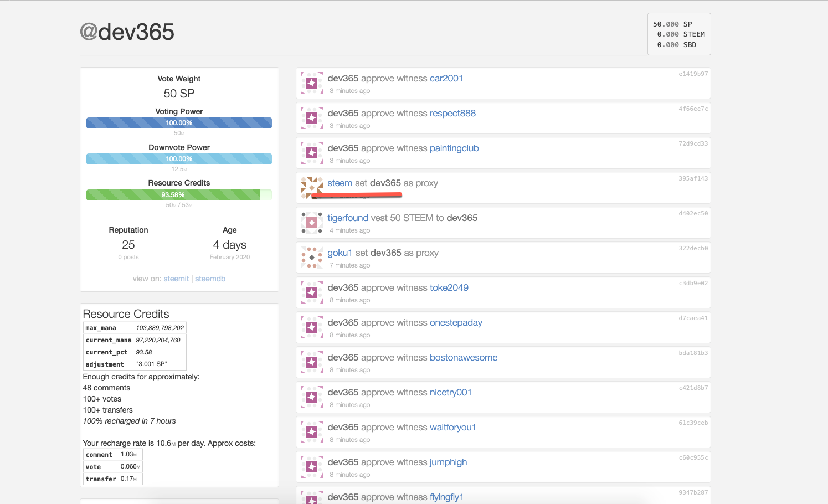Click the steem account avatar icon

(x=312, y=188)
